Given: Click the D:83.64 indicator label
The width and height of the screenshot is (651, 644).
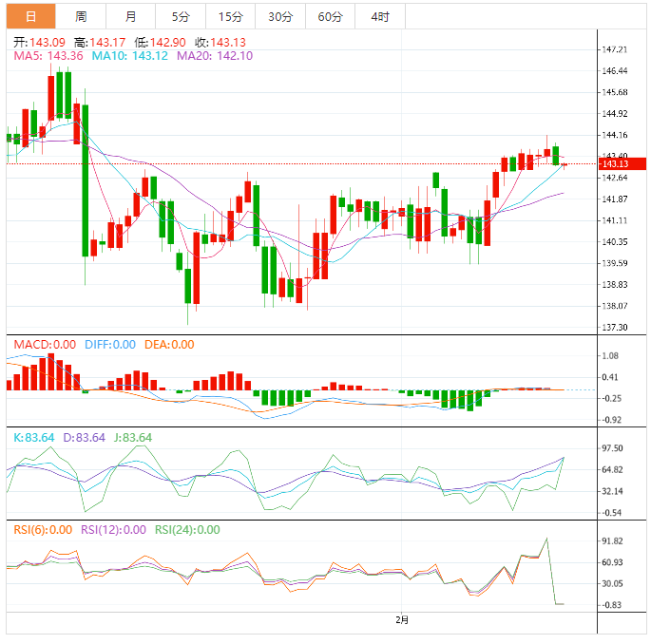Looking at the screenshot, I should point(85,437).
